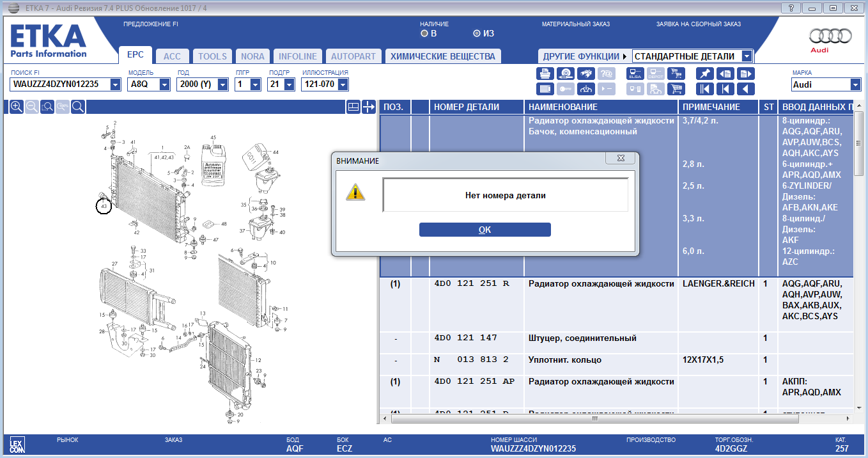Screen dimensions: 868x458
Task: Click the pushpin bookmark icon
Action: (704, 74)
